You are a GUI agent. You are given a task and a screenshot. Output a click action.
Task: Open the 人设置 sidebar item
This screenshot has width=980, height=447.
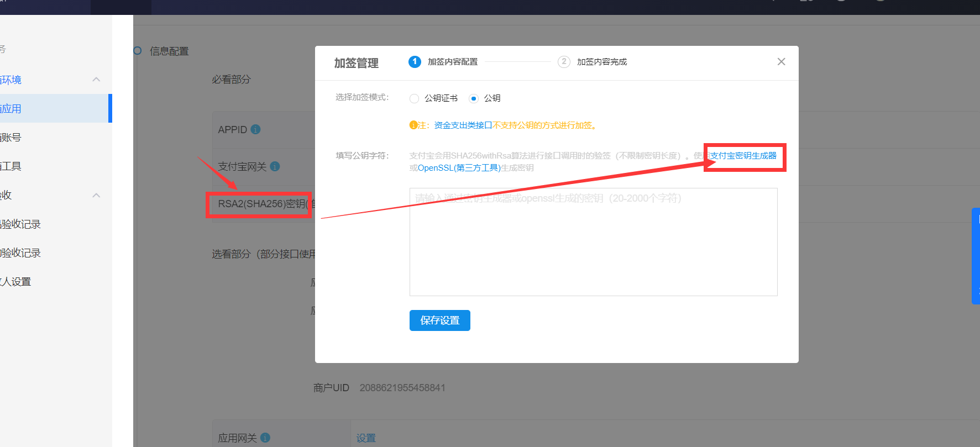click(x=55, y=281)
